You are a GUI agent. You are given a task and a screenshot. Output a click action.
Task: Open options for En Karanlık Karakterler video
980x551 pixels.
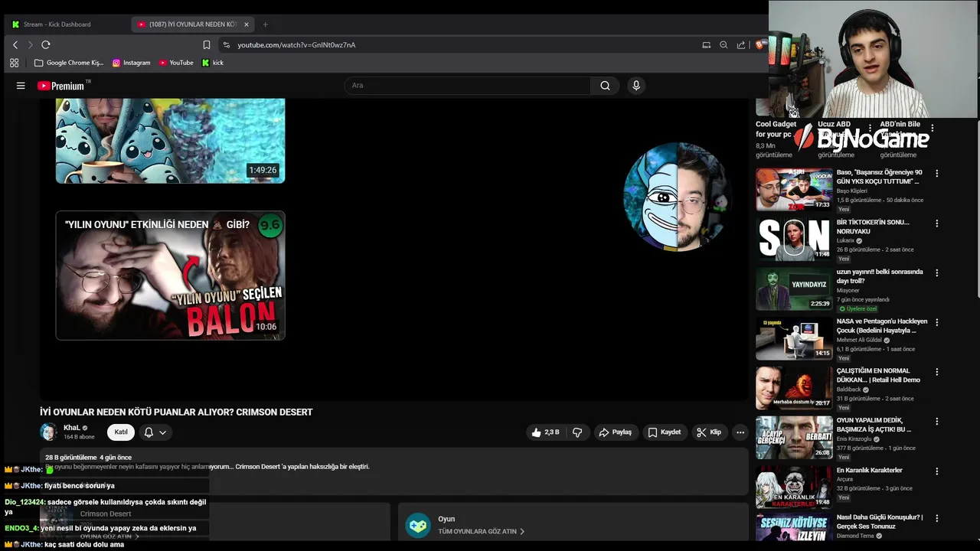936,471
